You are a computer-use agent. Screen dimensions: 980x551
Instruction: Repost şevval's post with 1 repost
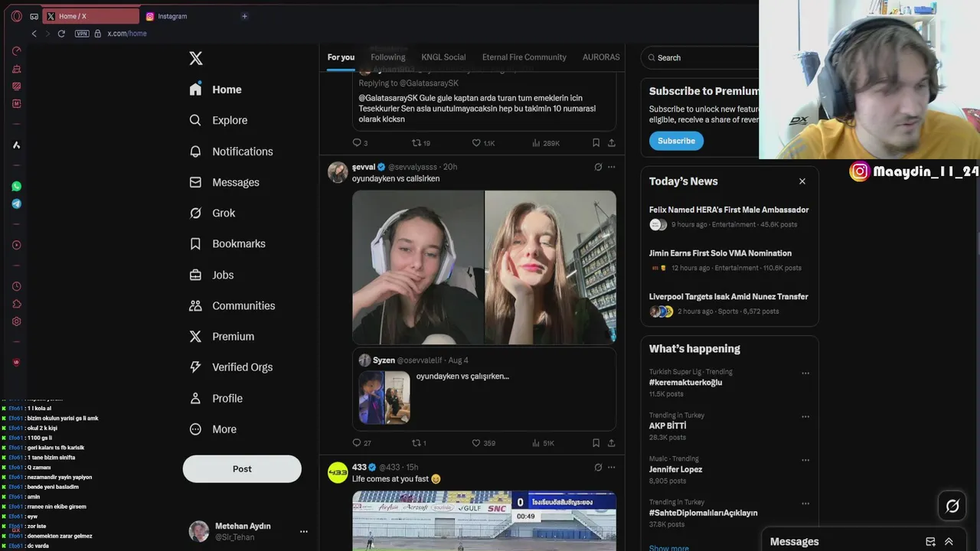point(419,443)
